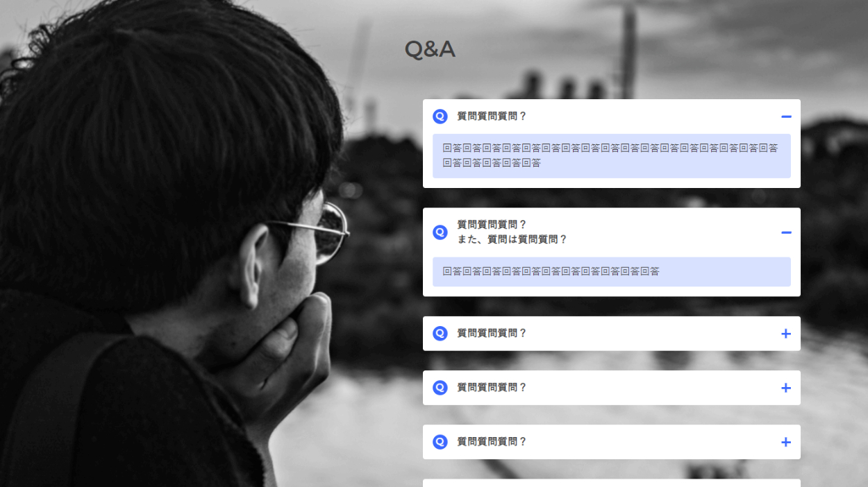The width and height of the screenshot is (868, 487).
Task: Expand the fifth question with its plus icon
Action: (x=786, y=442)
